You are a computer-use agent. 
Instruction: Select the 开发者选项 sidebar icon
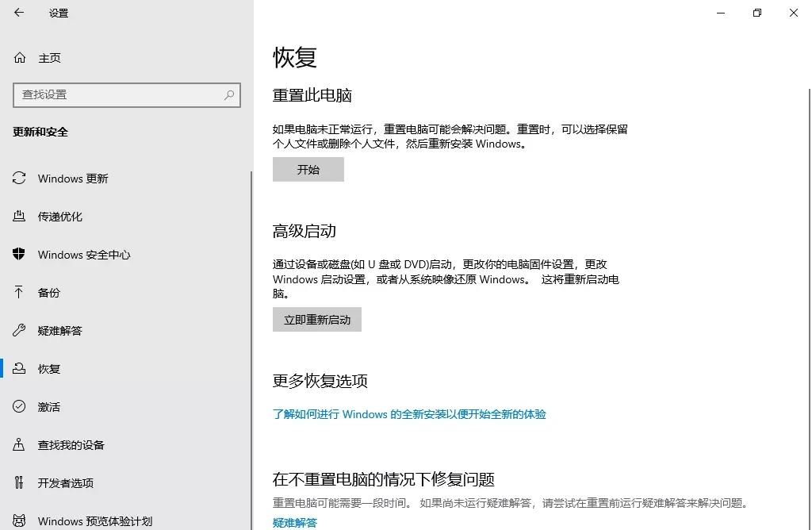click(17, 482)
